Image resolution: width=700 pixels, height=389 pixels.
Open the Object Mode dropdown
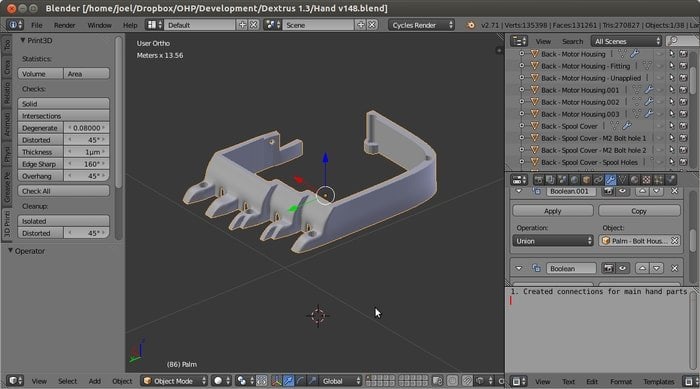pyautogui.click(x=175, y=381)
